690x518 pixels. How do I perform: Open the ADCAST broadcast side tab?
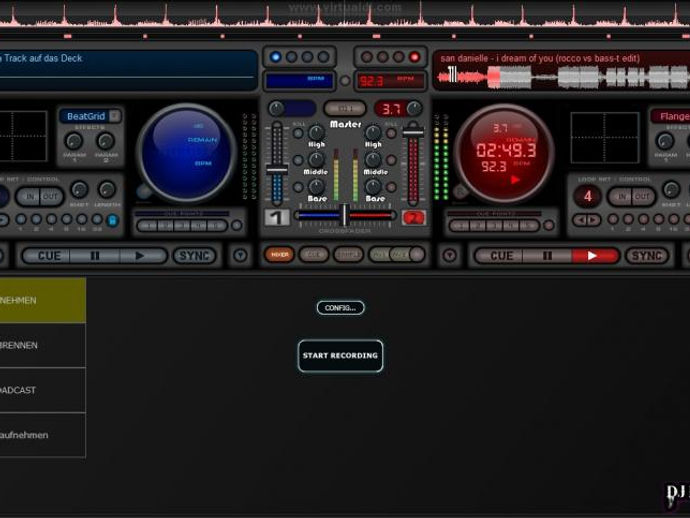pyautogui.click(x=43, y=390)
